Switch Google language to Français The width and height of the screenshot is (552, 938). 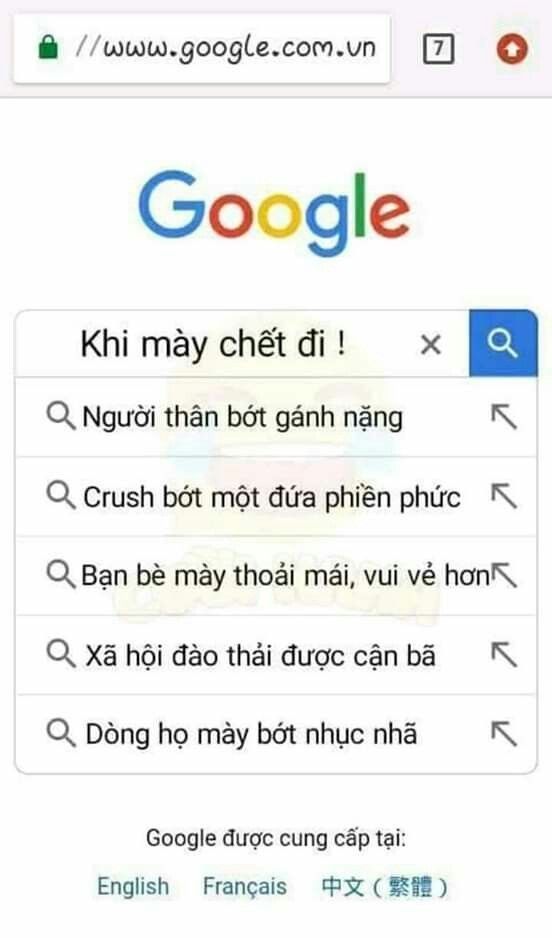245,887
